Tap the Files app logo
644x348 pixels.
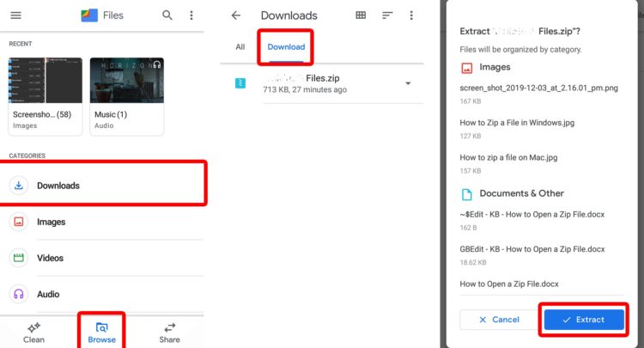pos(89,15)
